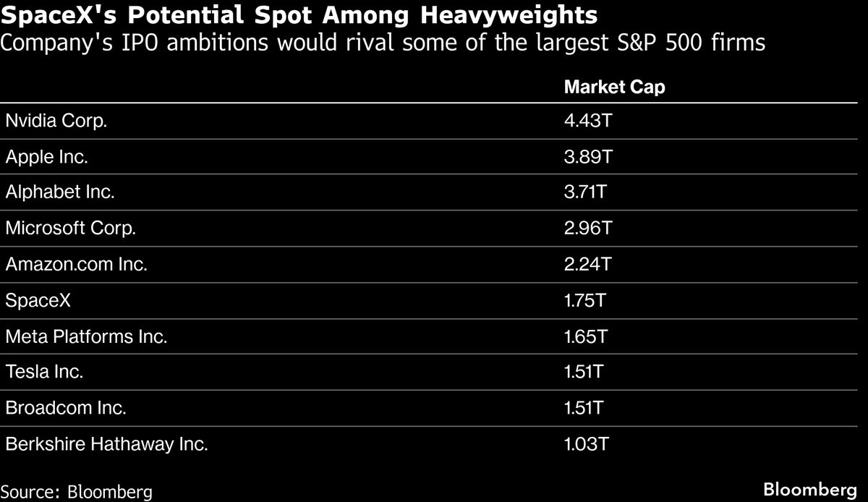This screenshot has width=868, height=502.
Task: Select the Market Cap column header
Action: coord(614,87)
